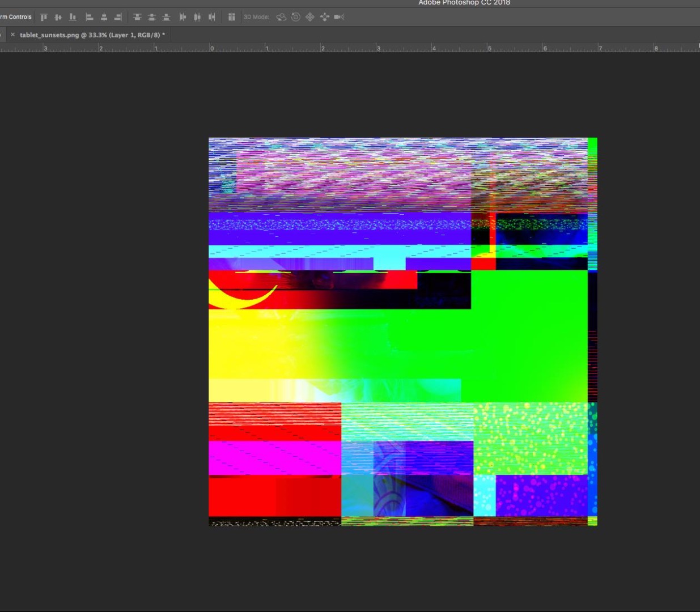Select the align bottom edges icon
The image size is (700, 612).
click(73, 17)
